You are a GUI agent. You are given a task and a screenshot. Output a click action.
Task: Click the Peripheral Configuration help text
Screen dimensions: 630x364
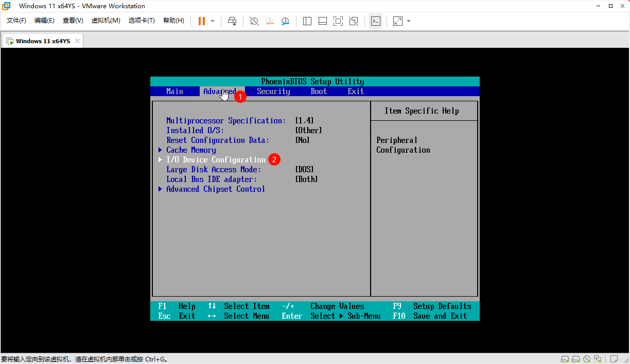403,145
